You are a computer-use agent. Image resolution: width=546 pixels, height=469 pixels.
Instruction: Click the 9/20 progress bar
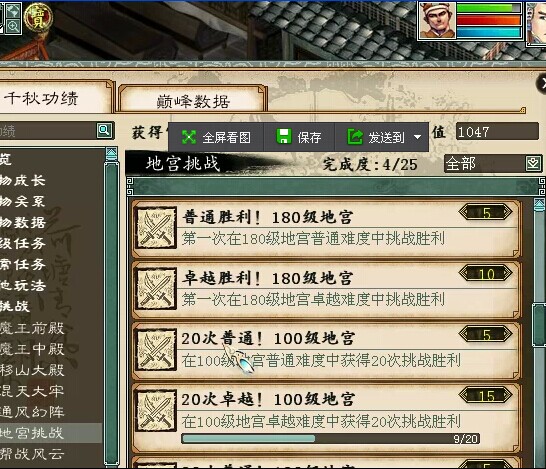click(330, 439)
